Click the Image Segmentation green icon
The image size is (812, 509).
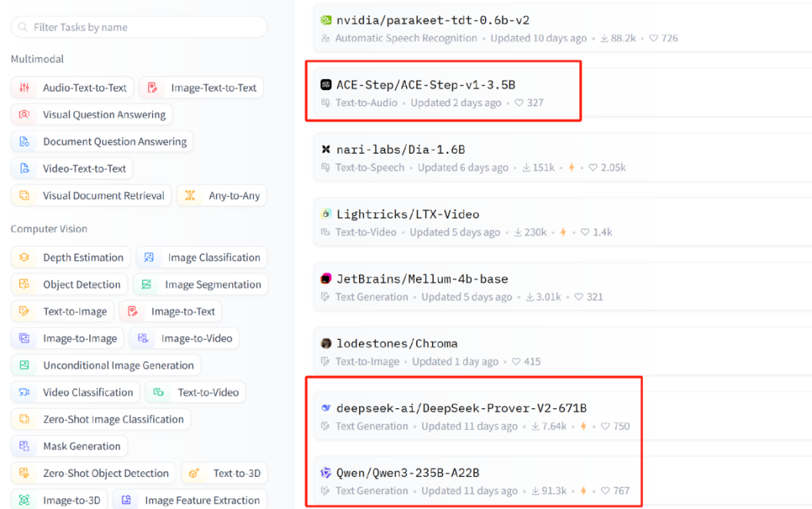pos(147,284)
